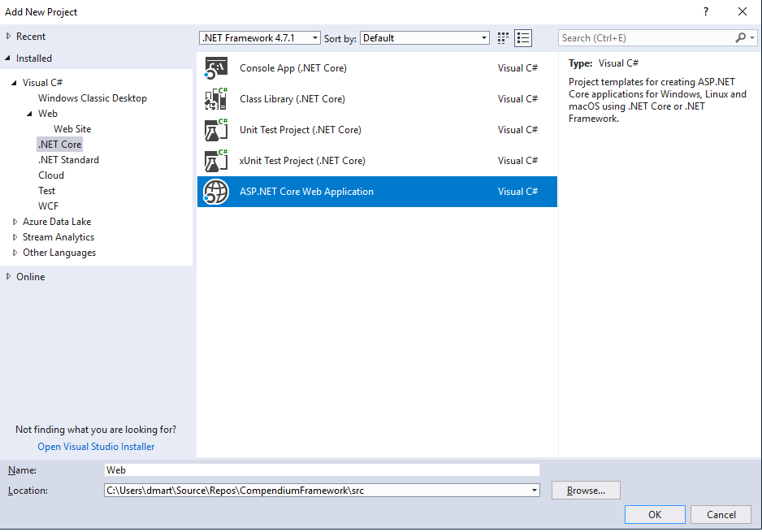Click the Browse button
This screenshot has width=762, height=532.
(x=585, y=490)
